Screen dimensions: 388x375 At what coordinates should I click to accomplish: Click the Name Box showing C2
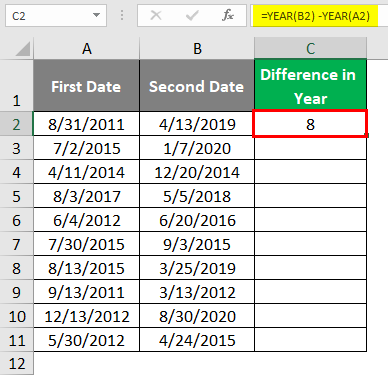pos(56,15)
